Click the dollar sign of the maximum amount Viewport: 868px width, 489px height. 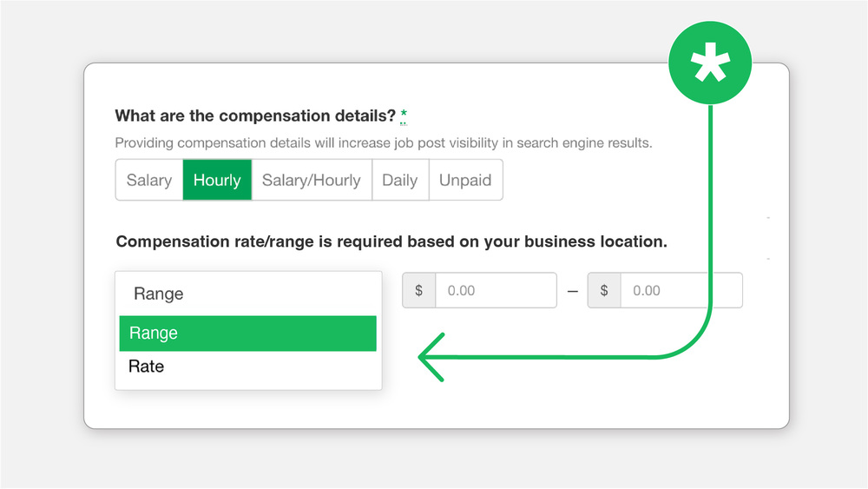[604, 290]
